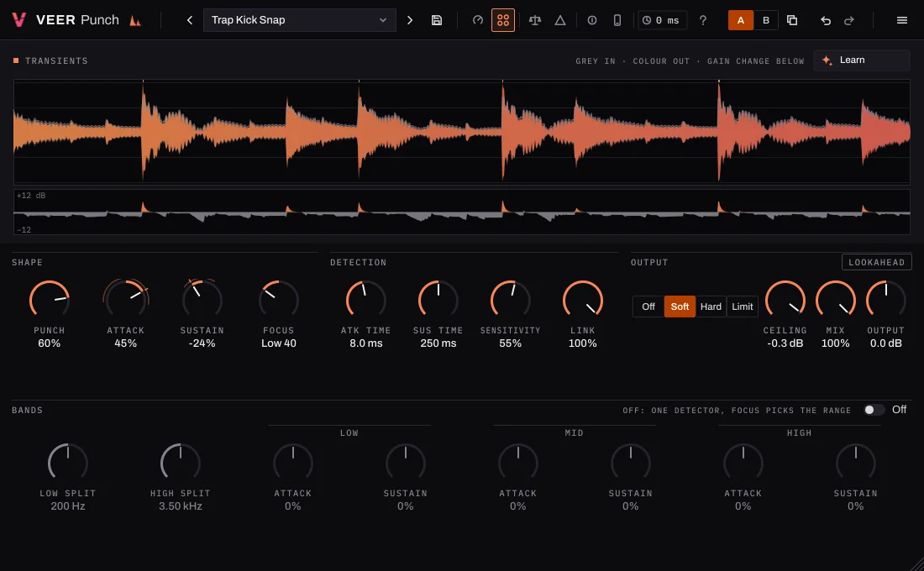Click the MID band SUSTAIN knob
The height and width of the screenshot is (571, 924).
pyautogui.click(x=631, y=464)
